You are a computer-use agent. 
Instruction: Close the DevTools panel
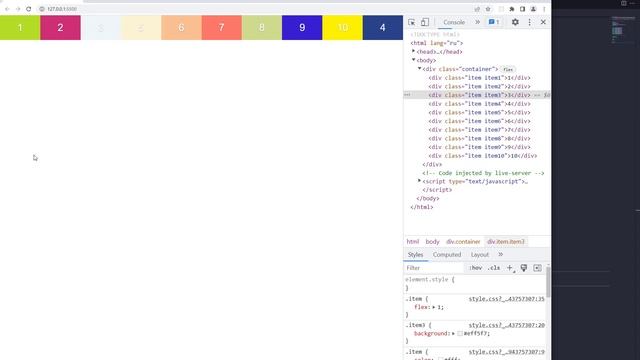[x=543, y=22]
